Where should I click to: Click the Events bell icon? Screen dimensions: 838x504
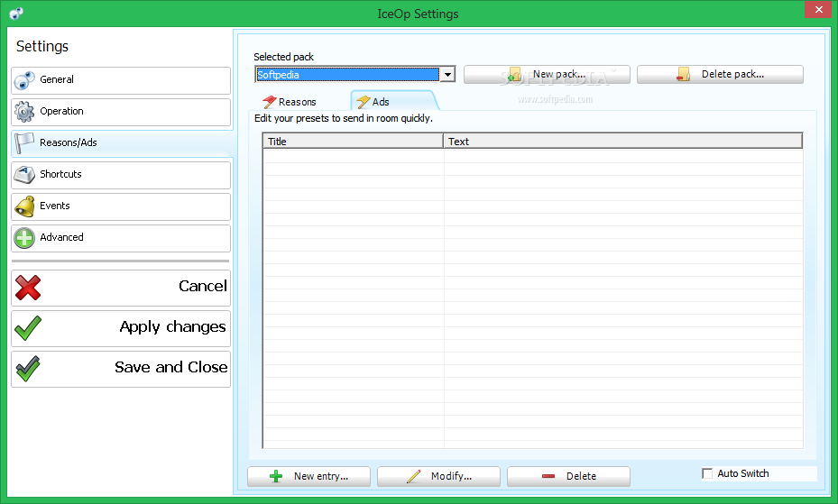click(x=24, y=206)
